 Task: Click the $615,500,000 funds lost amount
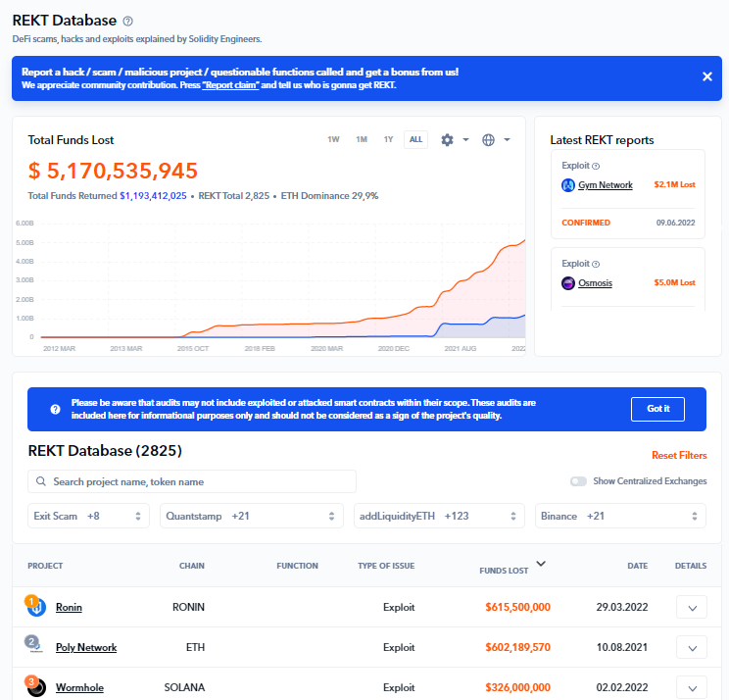(x=517, y=607)
